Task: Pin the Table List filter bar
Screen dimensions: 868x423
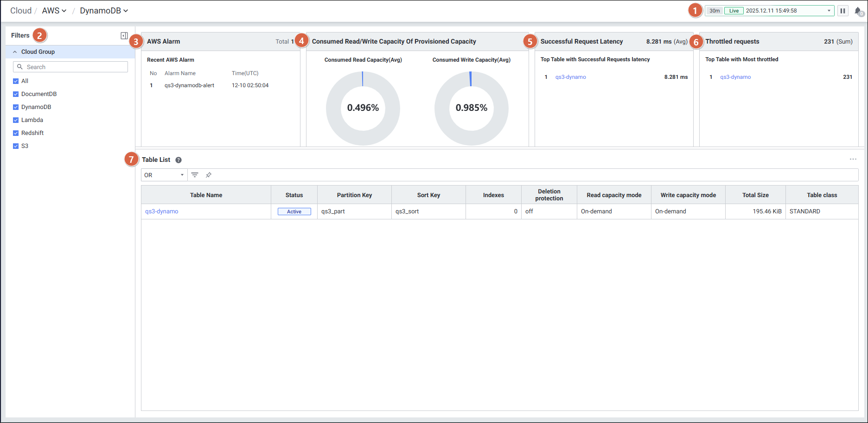Action: point(209,175)
